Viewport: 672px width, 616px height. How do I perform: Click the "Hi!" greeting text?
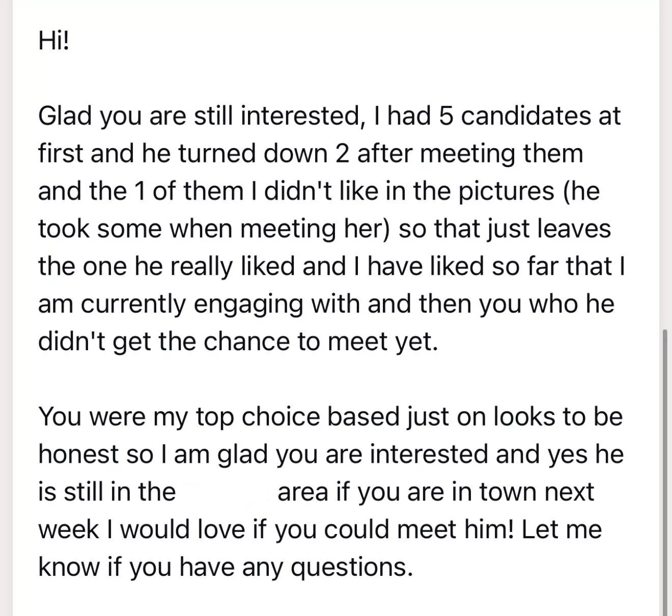[53, 40]
